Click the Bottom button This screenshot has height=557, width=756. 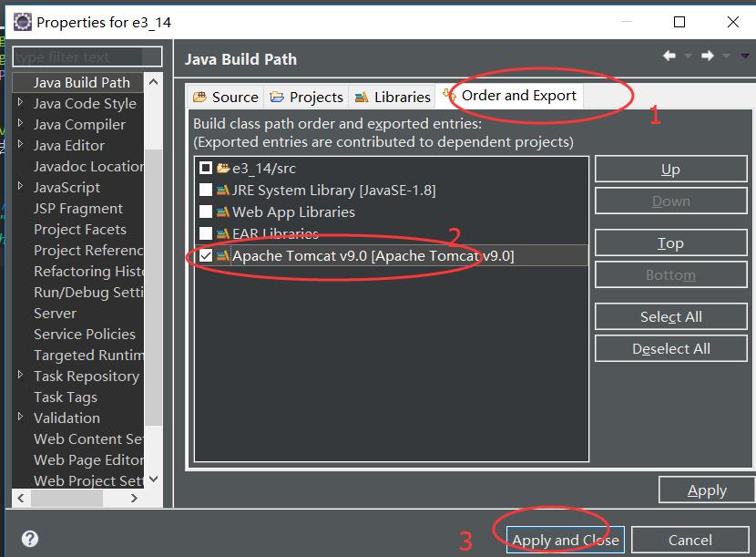pyautogui.click(x=670, y=274)
